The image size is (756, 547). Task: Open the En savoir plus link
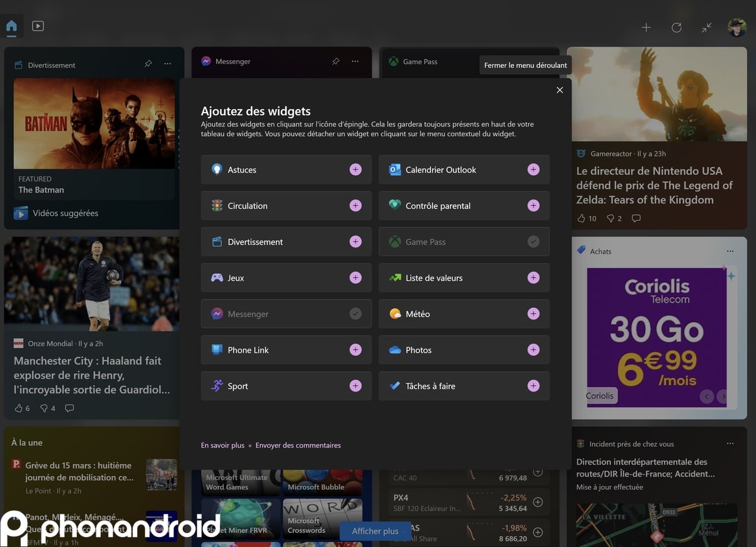222,445
